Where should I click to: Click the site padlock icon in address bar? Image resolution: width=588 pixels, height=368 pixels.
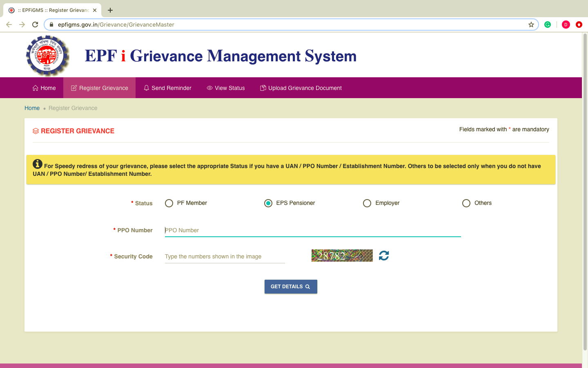pyautogui.click(x=51, y=25)
